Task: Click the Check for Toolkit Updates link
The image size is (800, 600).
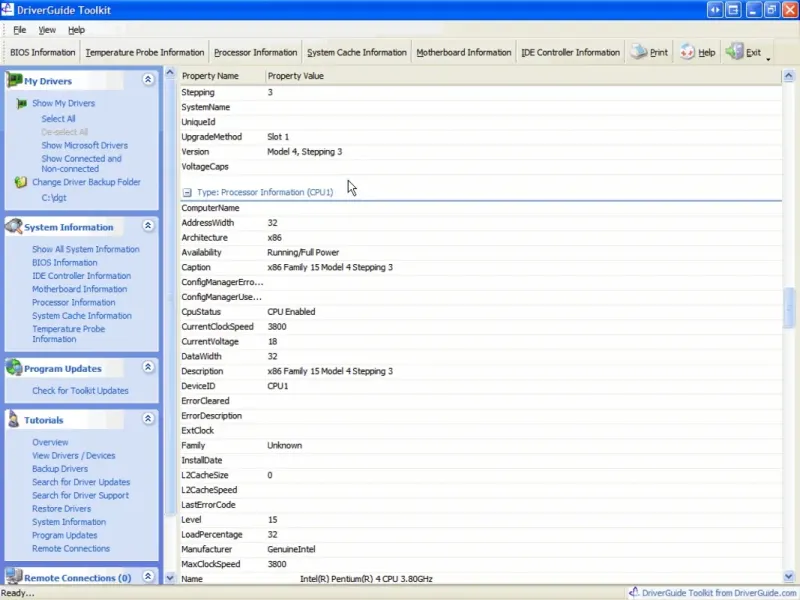Action: (80, 390)
